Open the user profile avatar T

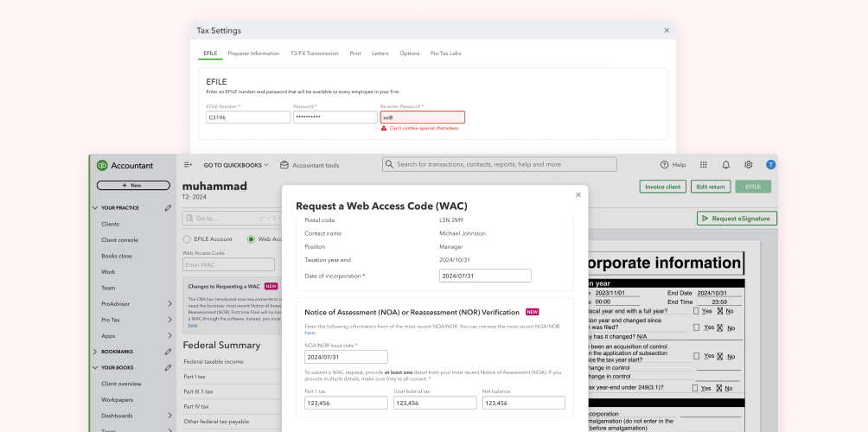click(x=770, y=164)
